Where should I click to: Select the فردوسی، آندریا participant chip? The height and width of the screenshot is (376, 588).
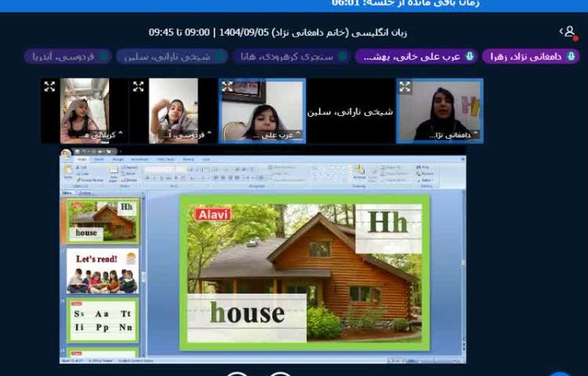pyautogui.click(x=67, y=56)
